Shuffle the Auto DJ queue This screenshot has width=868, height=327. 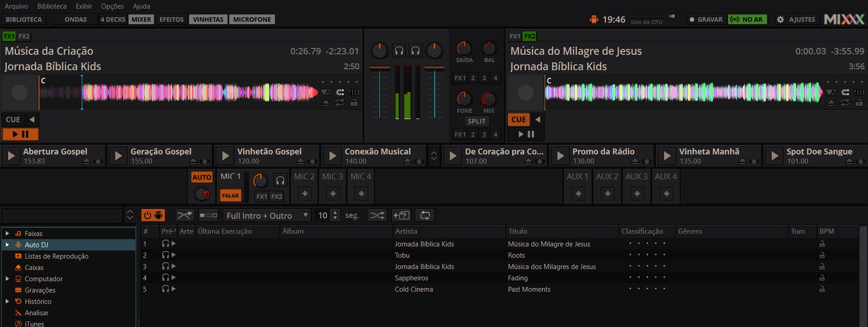pos(377,215)
